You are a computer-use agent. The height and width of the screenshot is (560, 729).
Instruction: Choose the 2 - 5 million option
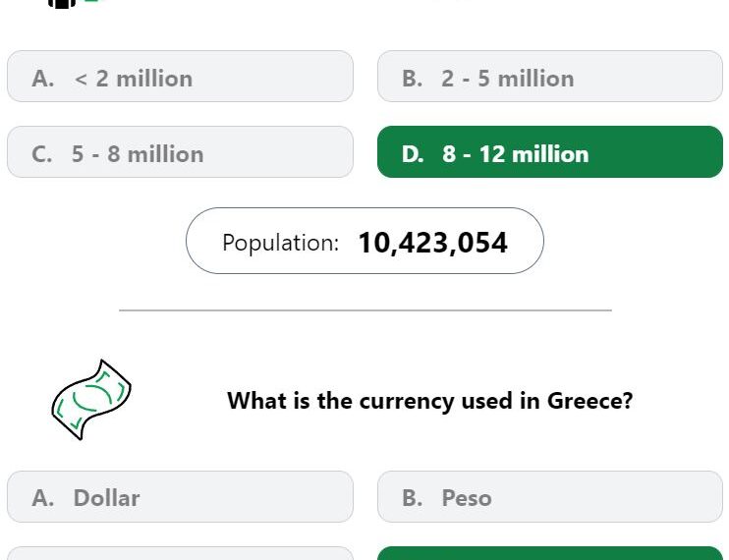550,77
